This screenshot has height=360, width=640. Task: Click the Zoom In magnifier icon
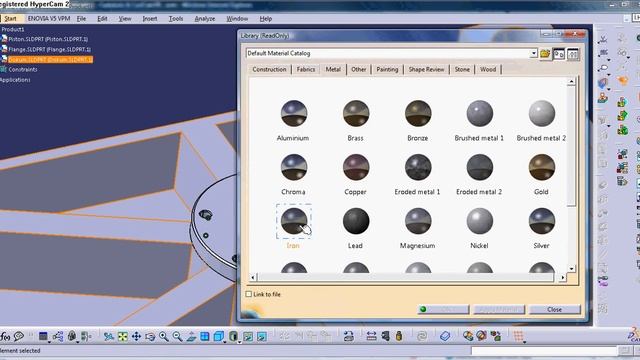[x=164, y=336]
